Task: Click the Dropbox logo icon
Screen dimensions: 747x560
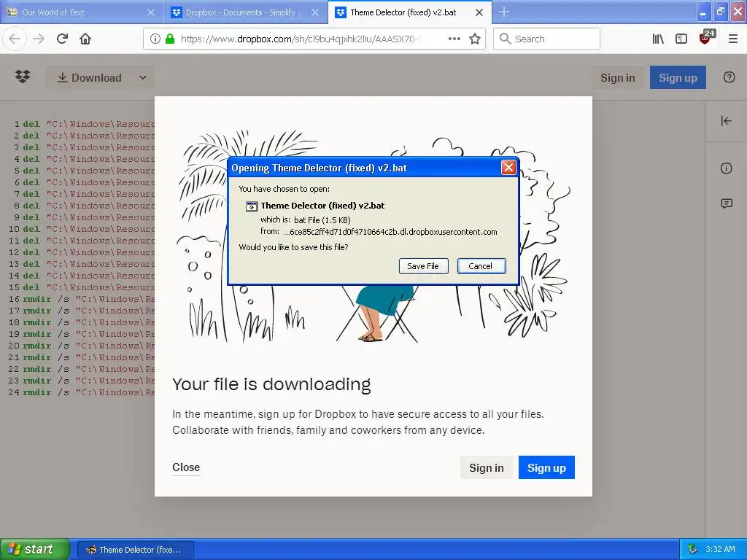Action: point(23,77)
